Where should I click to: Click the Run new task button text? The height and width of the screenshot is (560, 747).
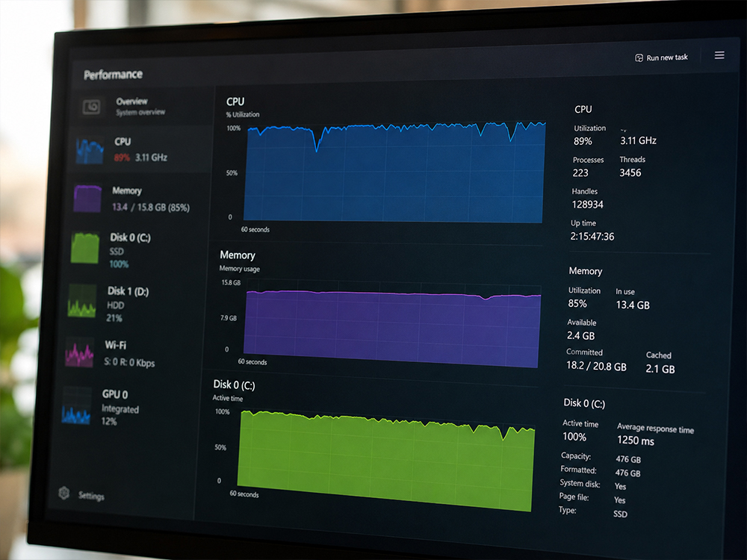tap(667, 57)
